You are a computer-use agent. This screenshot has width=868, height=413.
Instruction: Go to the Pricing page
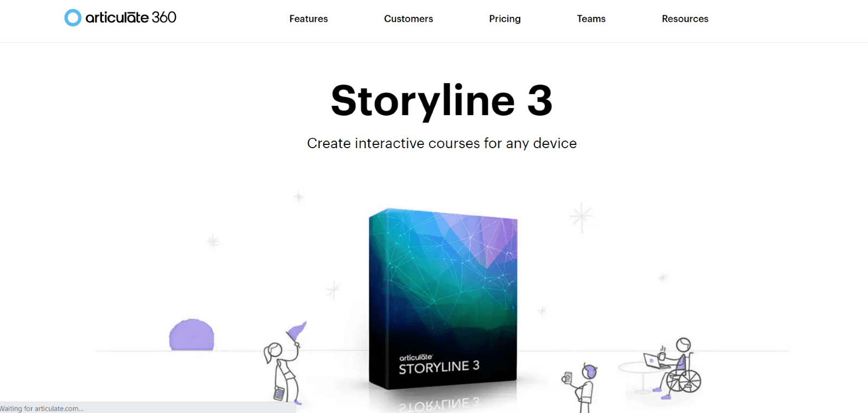pos(505,19)
